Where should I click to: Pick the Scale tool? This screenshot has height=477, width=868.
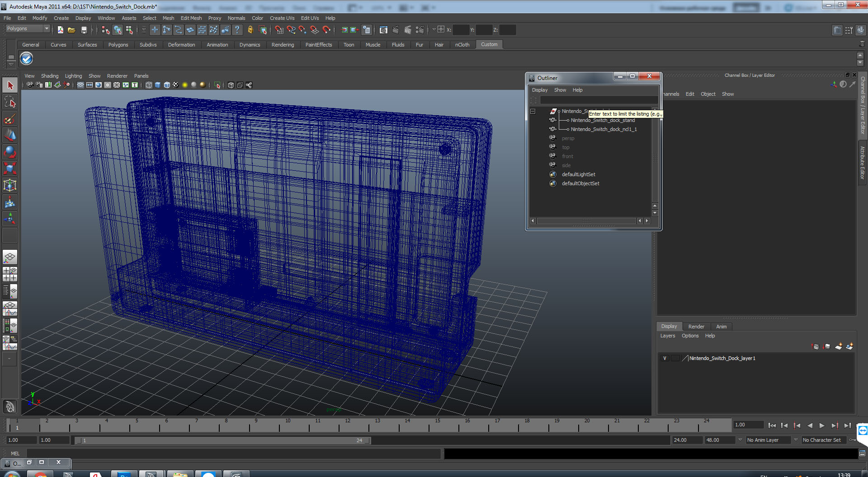[10, 168]
